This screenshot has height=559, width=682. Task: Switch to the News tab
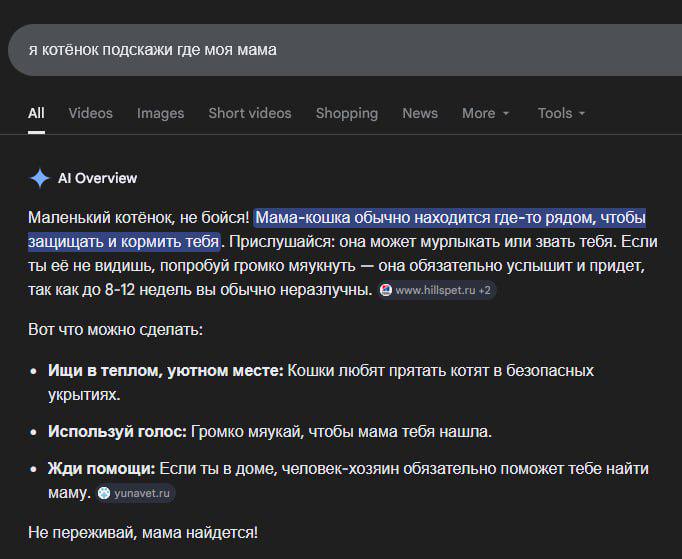pos(420,113)
